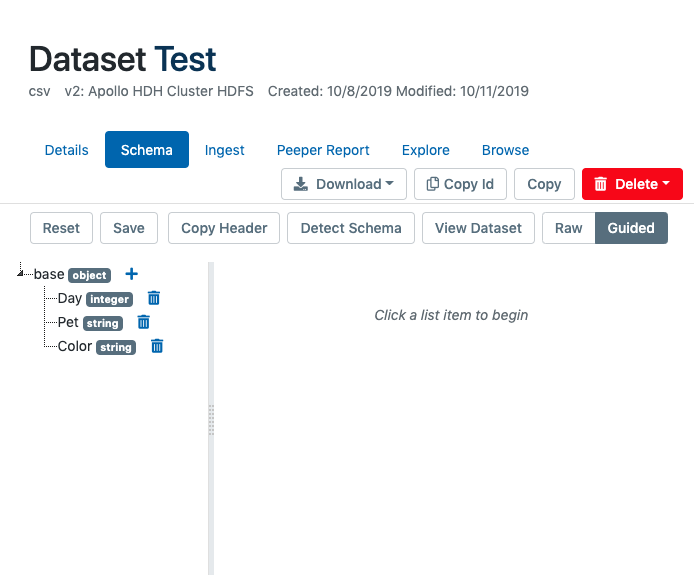The image size is (694, 575).
Task: Run Detect Schema
Action: coord(351,228)
